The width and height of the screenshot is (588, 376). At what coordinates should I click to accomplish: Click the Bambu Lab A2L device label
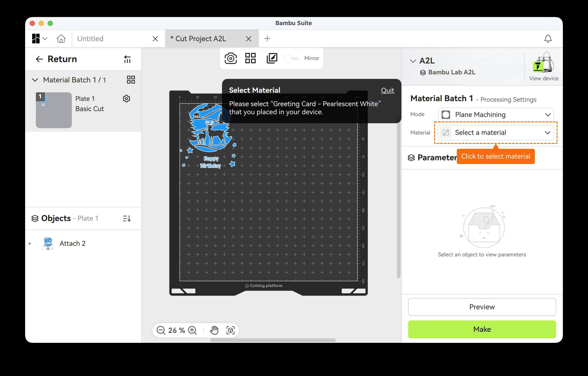click(448, 72)
